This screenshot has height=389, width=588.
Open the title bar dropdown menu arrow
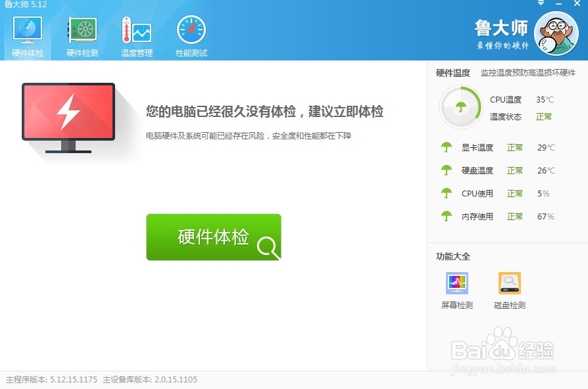click(x=541, y=3)
